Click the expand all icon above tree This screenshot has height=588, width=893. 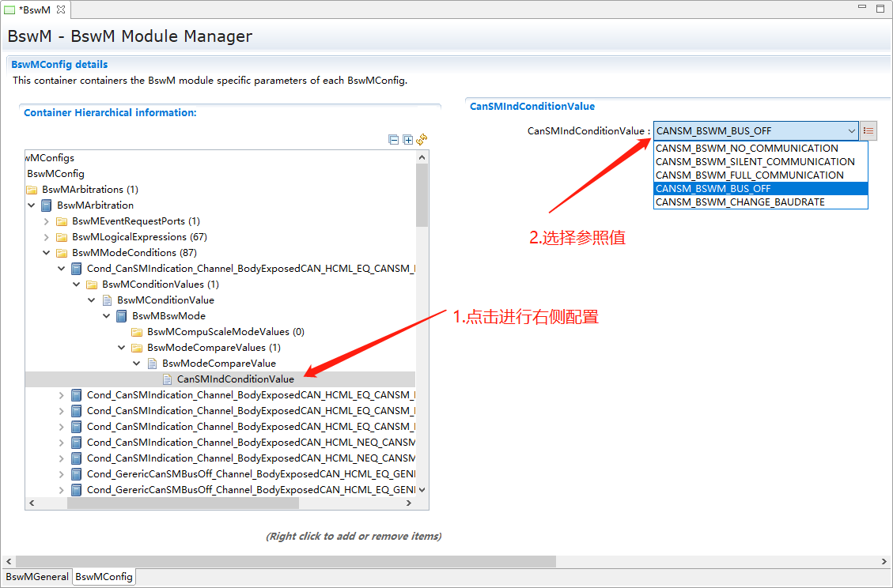pyautogui.click(x=408, y=140)
